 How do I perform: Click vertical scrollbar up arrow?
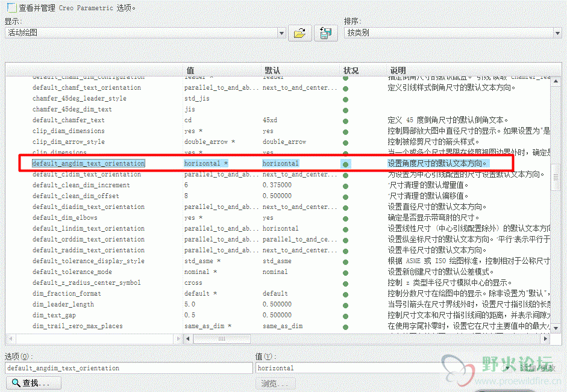(x=556, y=81)
